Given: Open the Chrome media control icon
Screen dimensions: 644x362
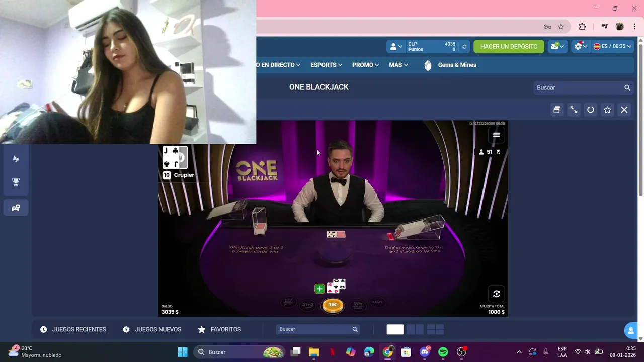Looking at the screenshot, I should 604,27.
